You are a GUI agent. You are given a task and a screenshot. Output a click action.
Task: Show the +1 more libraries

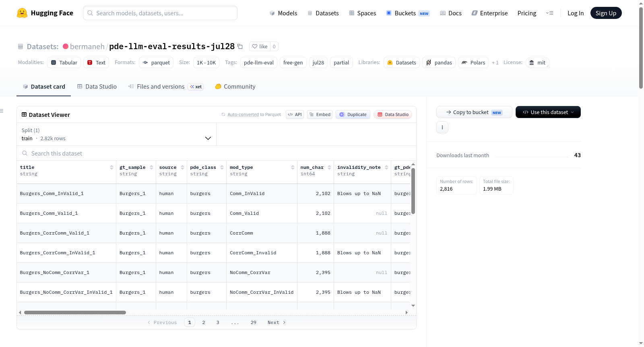[x=495, y=62]
